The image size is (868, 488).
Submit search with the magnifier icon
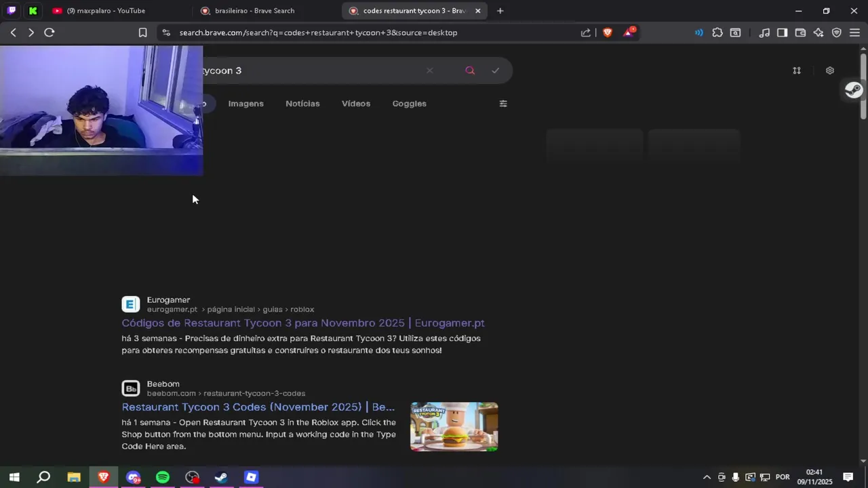(470, 70)
